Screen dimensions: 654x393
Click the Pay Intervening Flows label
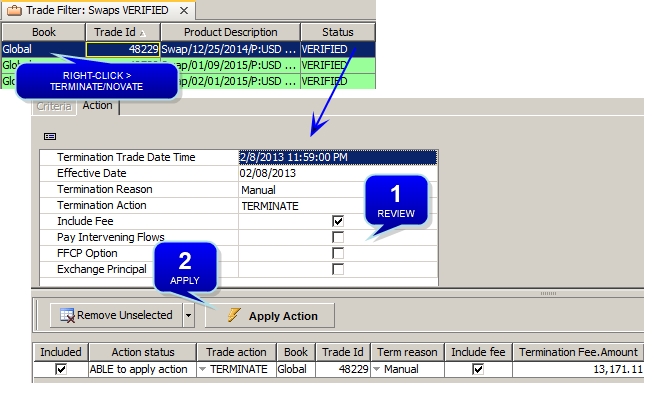point(111,237)
